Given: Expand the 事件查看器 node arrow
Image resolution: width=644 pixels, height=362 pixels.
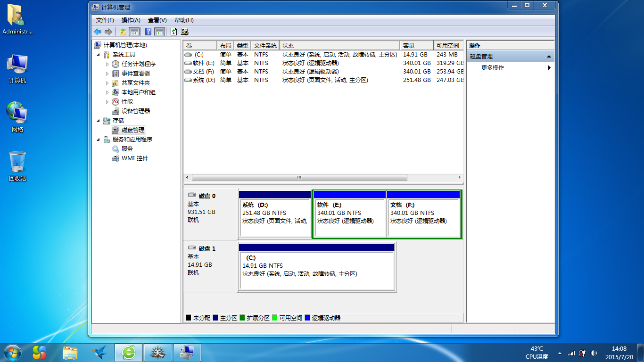Looking at the screenshot, I should point(107,74).
